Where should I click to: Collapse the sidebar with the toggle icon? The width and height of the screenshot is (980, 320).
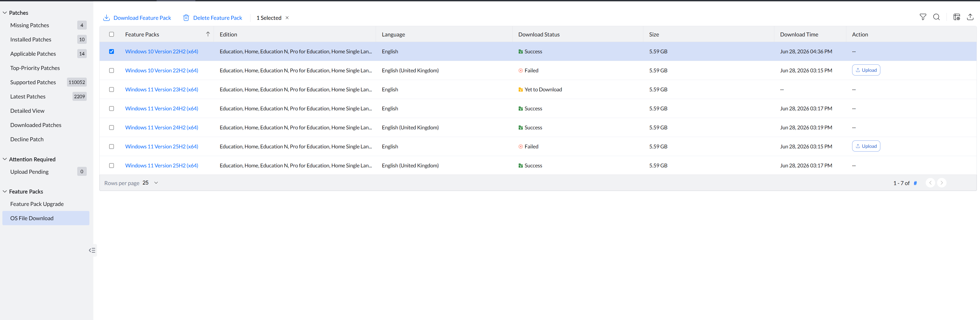[92, 250]
